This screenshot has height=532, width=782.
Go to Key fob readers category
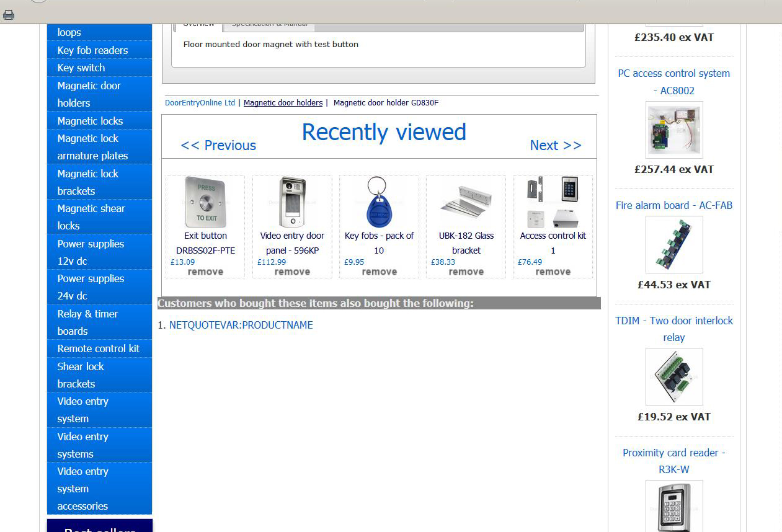(92, 50)
